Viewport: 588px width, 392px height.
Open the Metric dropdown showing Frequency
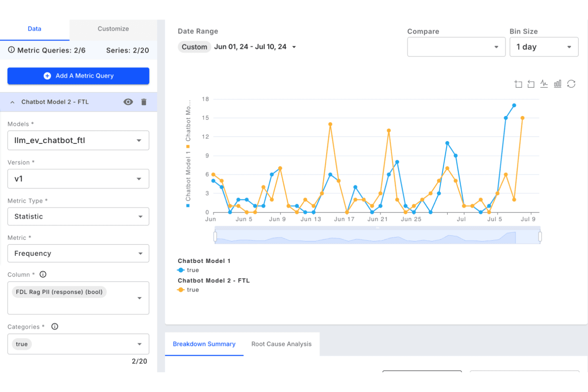pos(78,253)
